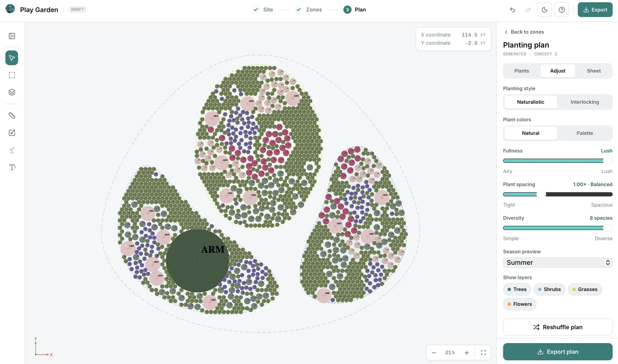Switch to the Plants tab
The height and width of the screenshot is (364, 618).
coord(521,71)
